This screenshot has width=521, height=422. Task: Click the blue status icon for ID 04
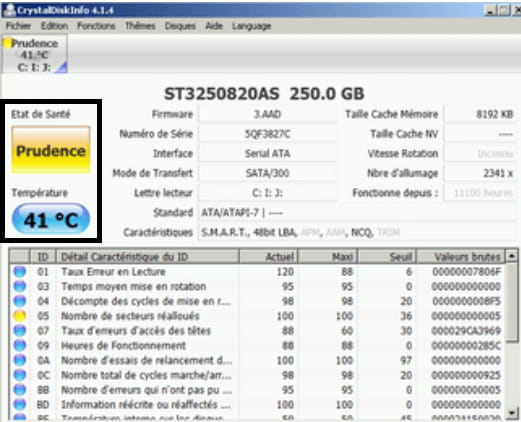coord(20,301)
